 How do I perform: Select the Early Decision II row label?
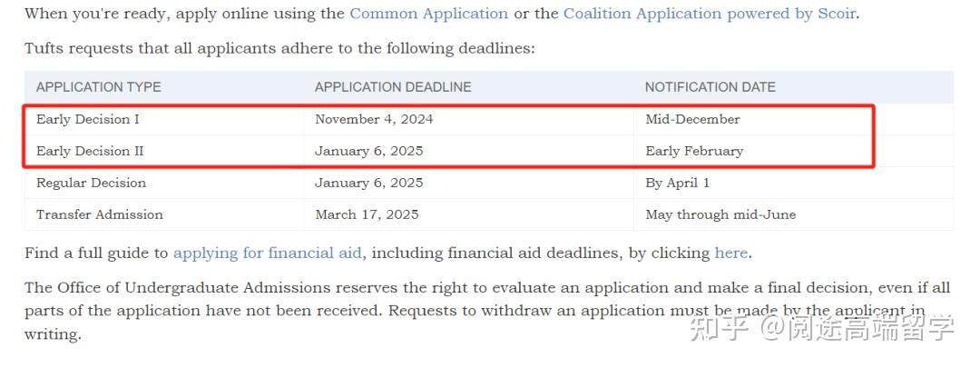[x=90, y=151]
